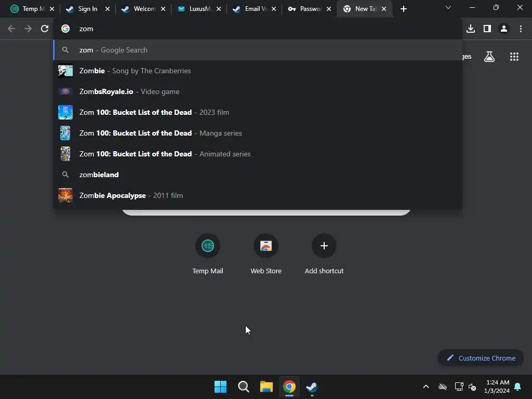Open the Search Labs flask icon

(489, 57)
